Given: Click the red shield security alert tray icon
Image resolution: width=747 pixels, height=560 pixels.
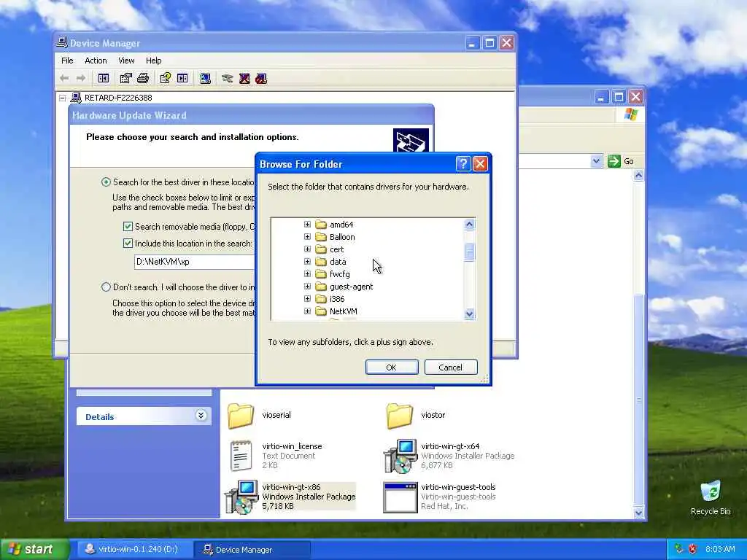Looking at the screenshot, I should point(693,549).
